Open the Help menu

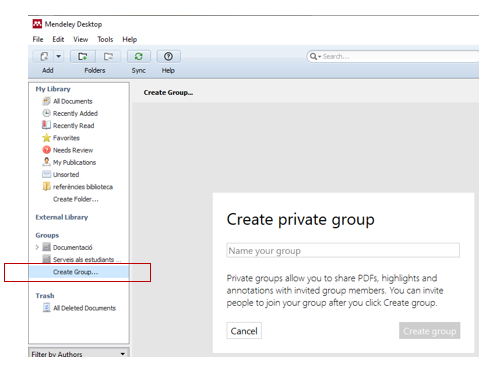tap(130, 39)
